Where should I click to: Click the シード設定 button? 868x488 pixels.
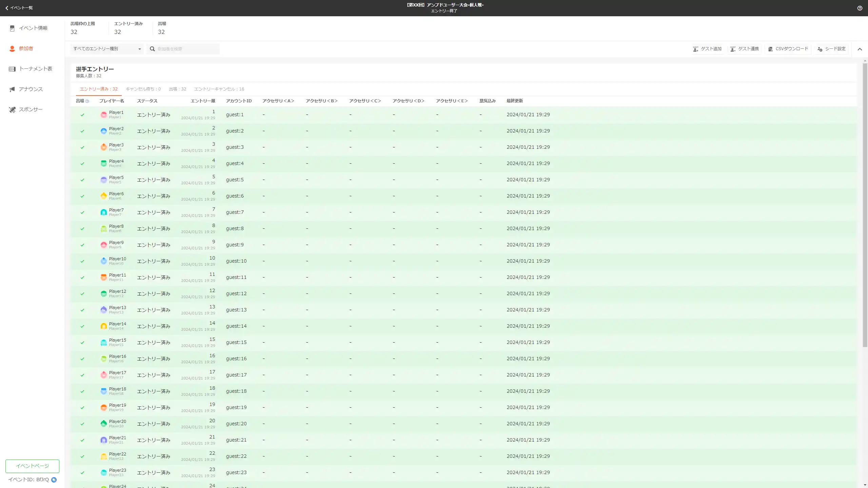(831, 49)
